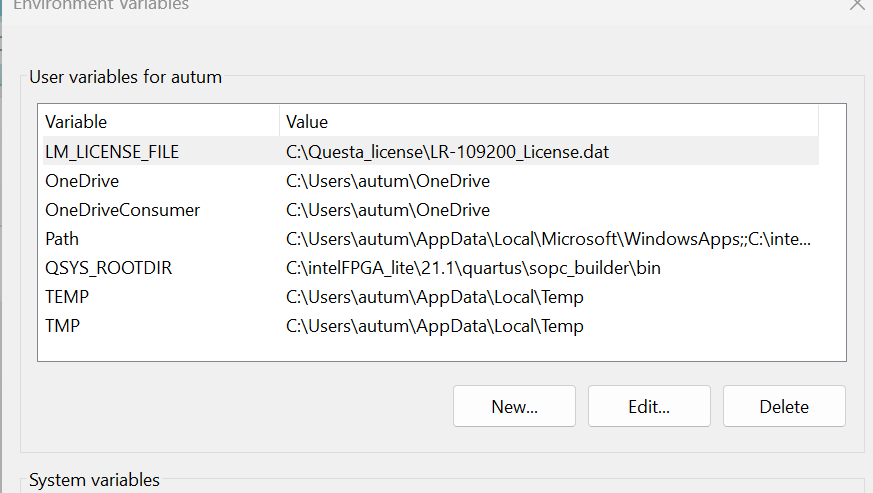Screen dimensions: 873x493
Task: Select the OneDrive variable name
Action: (82, 181)
